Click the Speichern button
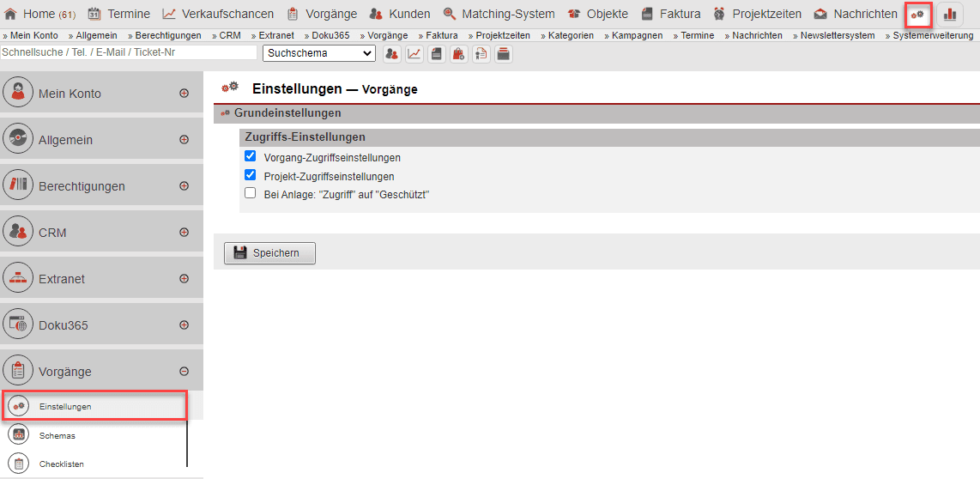Viewport: 980px width, 479px height. [269, 253]
